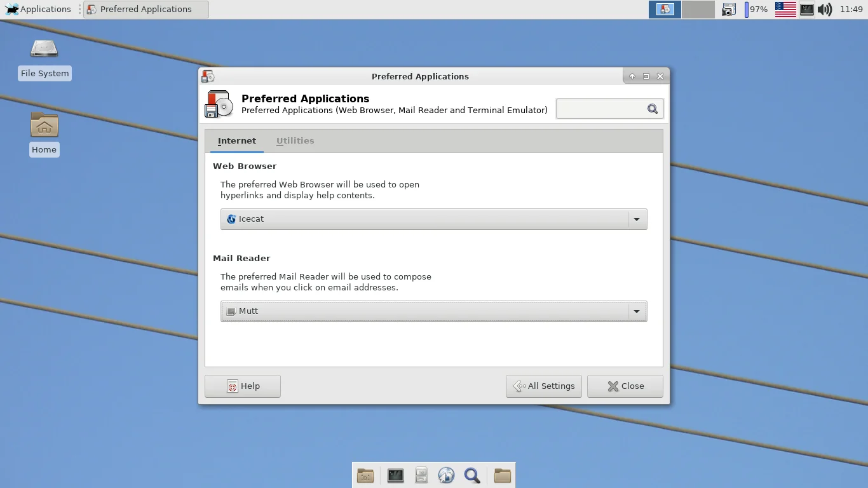Roll up the window with arrow button
This screenshot has width=868, height=488.
click(x=632, y=76)
